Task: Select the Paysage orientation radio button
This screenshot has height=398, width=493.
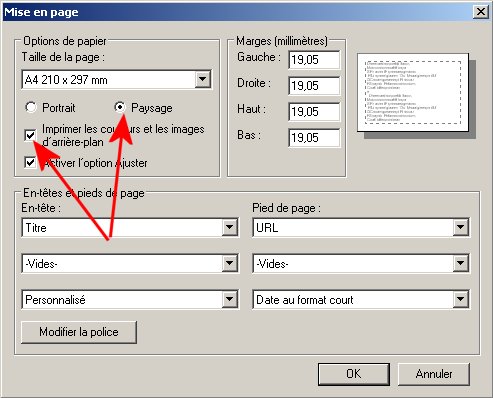Action: click(x=120, y=107)
